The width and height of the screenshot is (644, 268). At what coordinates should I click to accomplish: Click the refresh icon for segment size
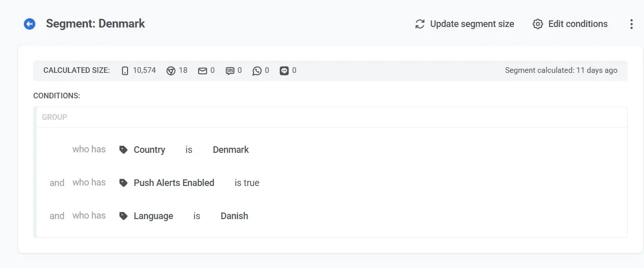click(420, 24)
